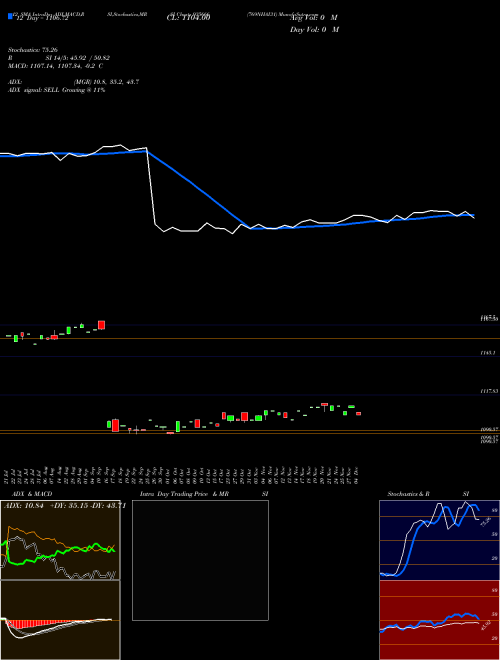
Task: Click the ADX (MGR) values line
Action: pyautogui.click(x=74, y=82)
